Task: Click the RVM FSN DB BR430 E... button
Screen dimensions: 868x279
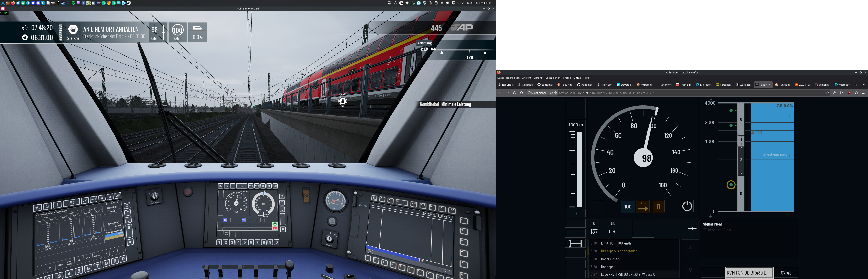Action: pos(749,273)
